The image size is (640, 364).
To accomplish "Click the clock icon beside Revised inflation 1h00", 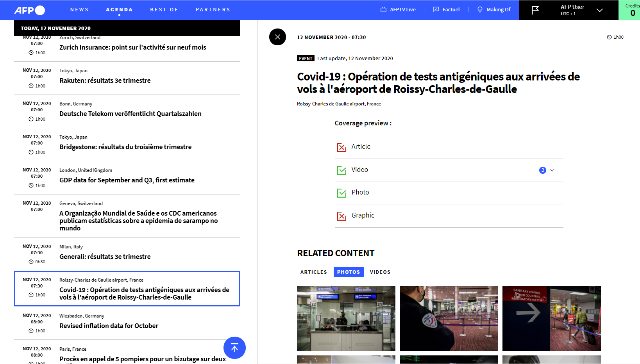I will coord(31,331).
